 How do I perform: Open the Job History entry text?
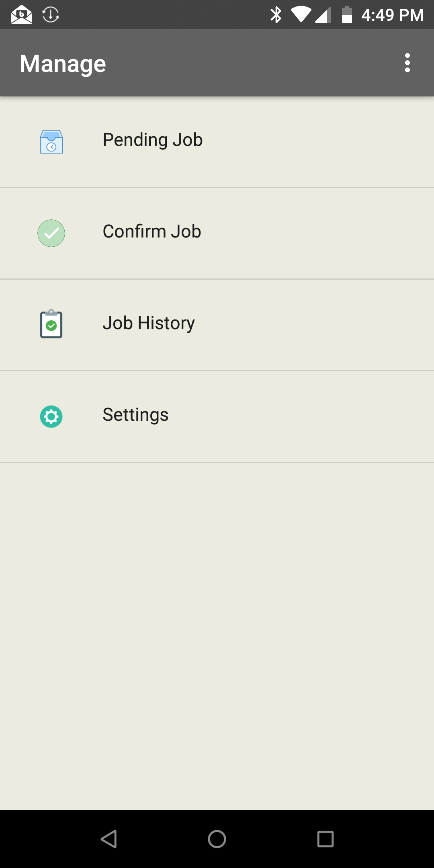pos(149,323)
